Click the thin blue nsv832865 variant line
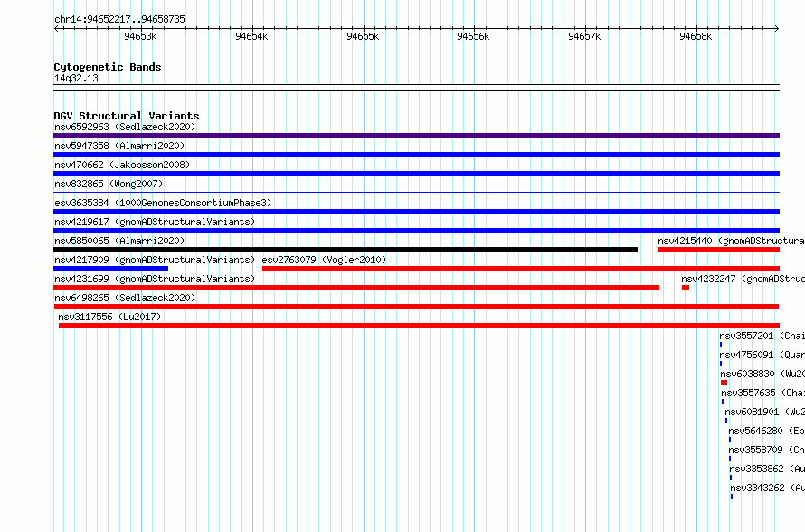 click(416, 193)
